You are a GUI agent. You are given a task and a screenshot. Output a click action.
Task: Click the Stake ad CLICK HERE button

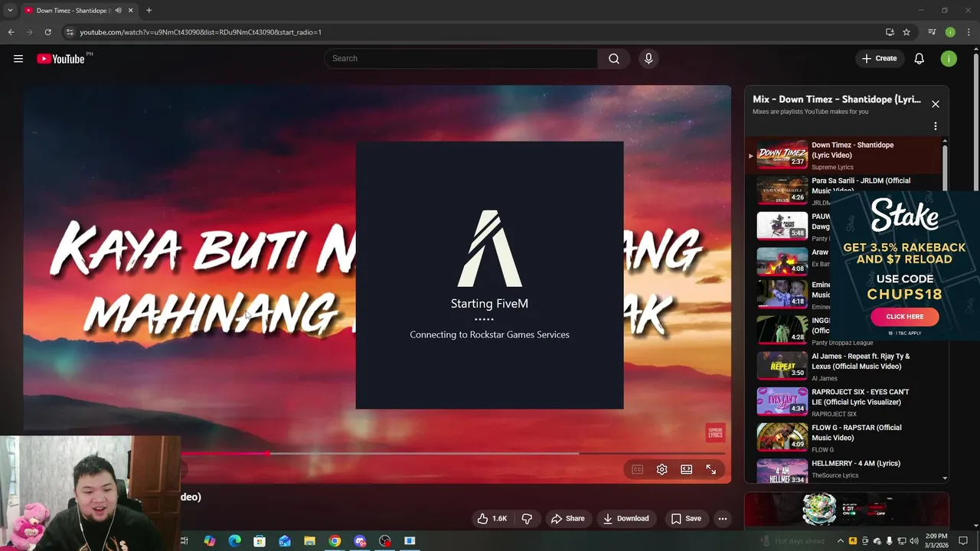point(904,317)
